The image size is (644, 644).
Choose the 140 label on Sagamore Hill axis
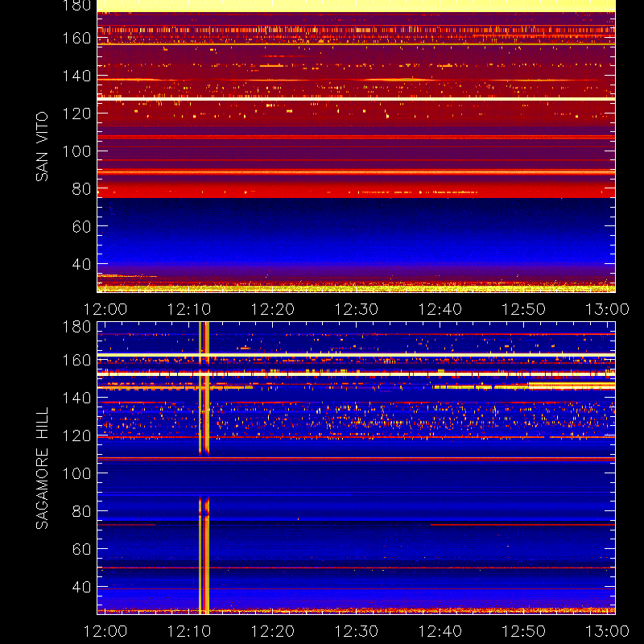click(x=76, y=398)
